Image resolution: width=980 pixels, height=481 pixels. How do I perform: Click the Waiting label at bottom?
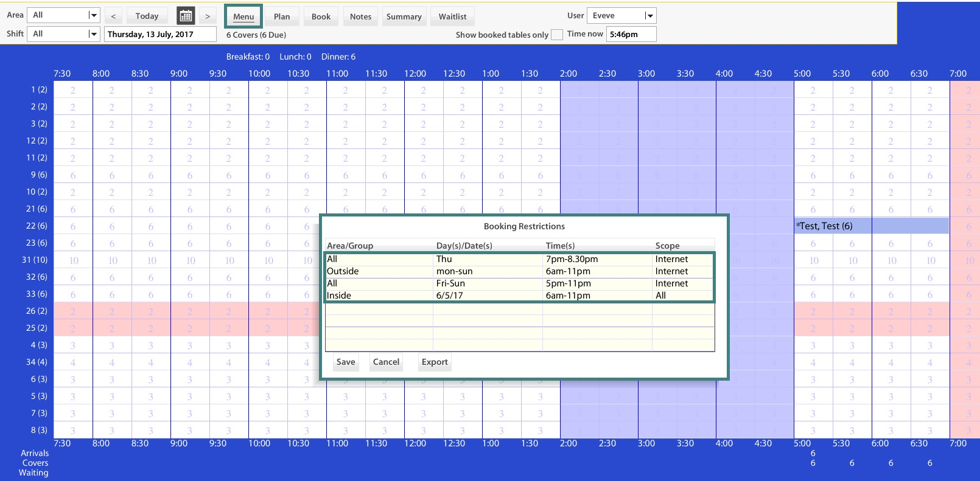point(33,472)
